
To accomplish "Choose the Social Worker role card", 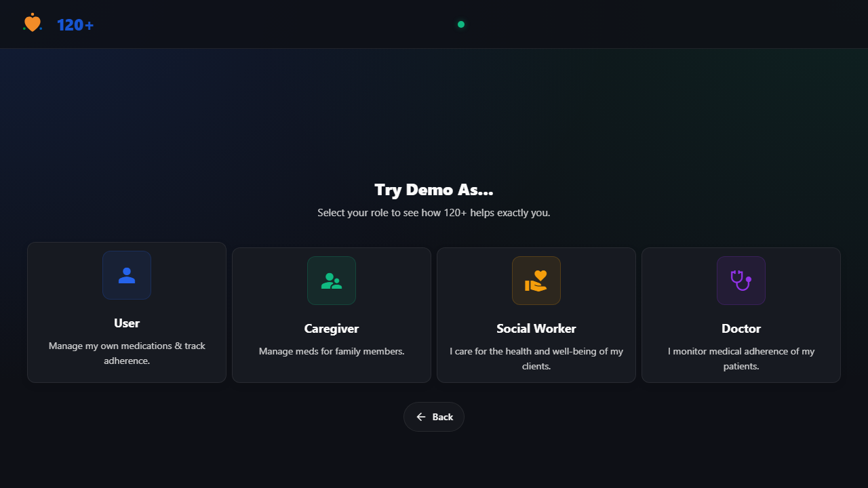I will (536, 314).
